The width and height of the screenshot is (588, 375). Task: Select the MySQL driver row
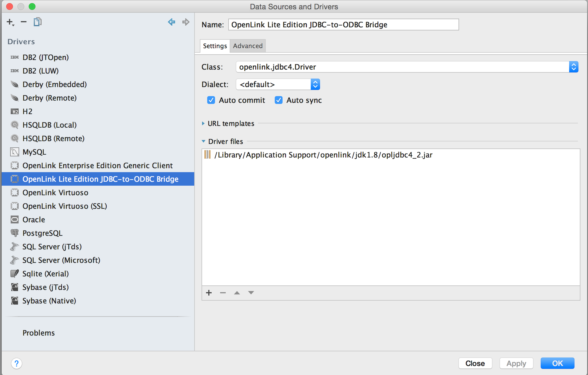(98, 152)
